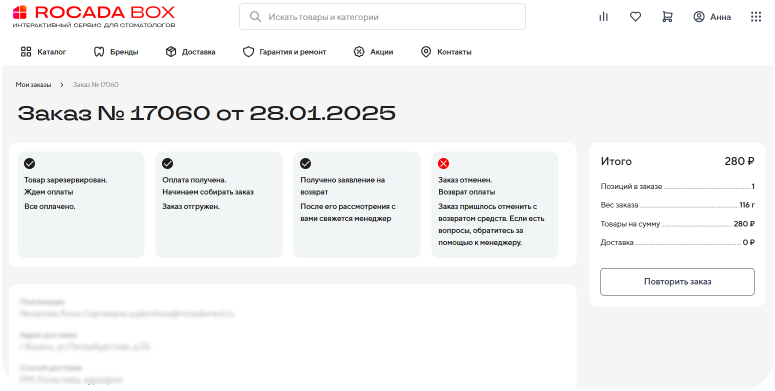Select the Заказ отгружен status text
The height and width of the screenshot is (391, 775).
[191, 206]
